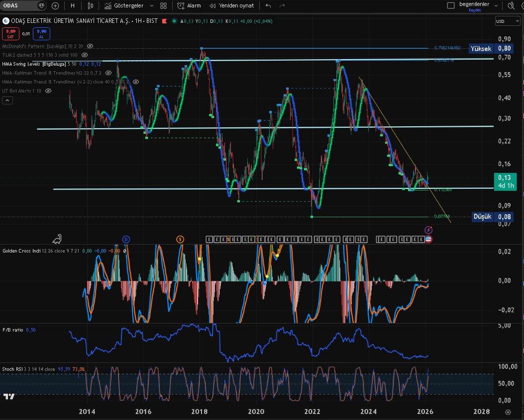This screenshot has width=524, height=420.
Task: Change currency with the USD dropdown
Action: coord(507,21)
